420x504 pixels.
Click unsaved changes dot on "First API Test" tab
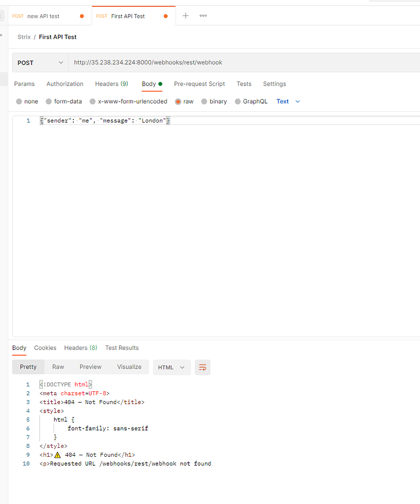coord(165,16)
